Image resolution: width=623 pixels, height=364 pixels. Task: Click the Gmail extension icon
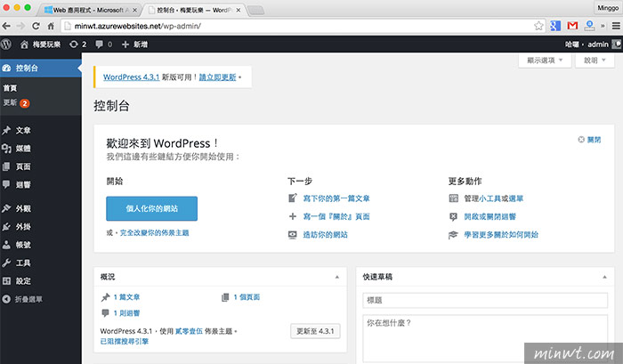572,26
